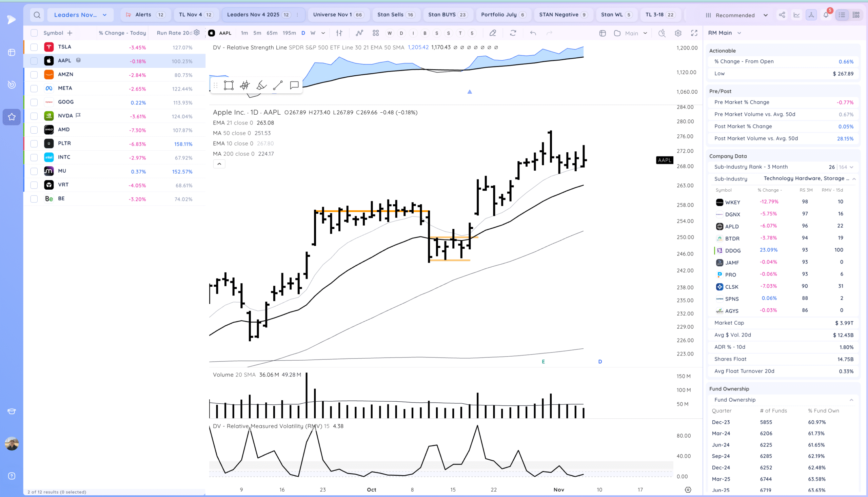Tick the NVDA row checkbox
Viewport: 868px width, 497px height.
34,116
